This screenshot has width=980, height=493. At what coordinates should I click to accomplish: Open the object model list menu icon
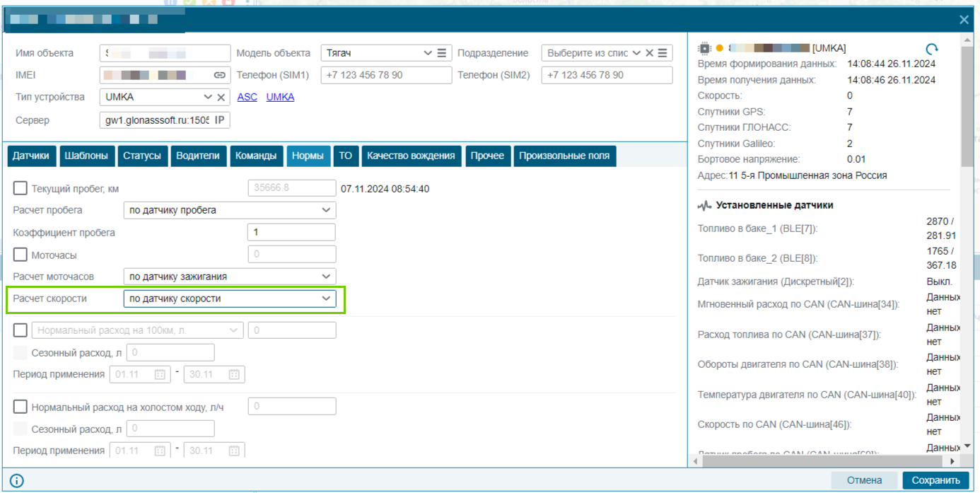pyautogui.click(x=442, y=53)
